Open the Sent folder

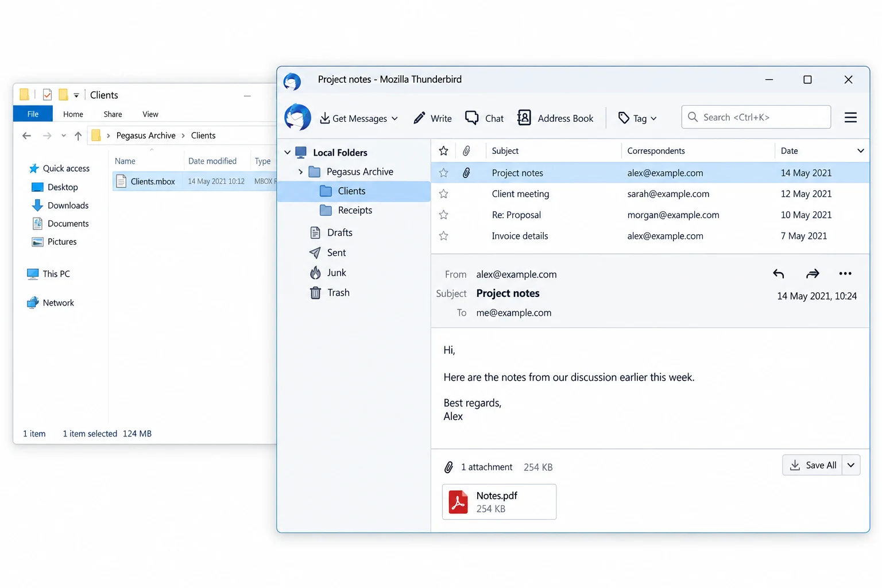point(328,253)
